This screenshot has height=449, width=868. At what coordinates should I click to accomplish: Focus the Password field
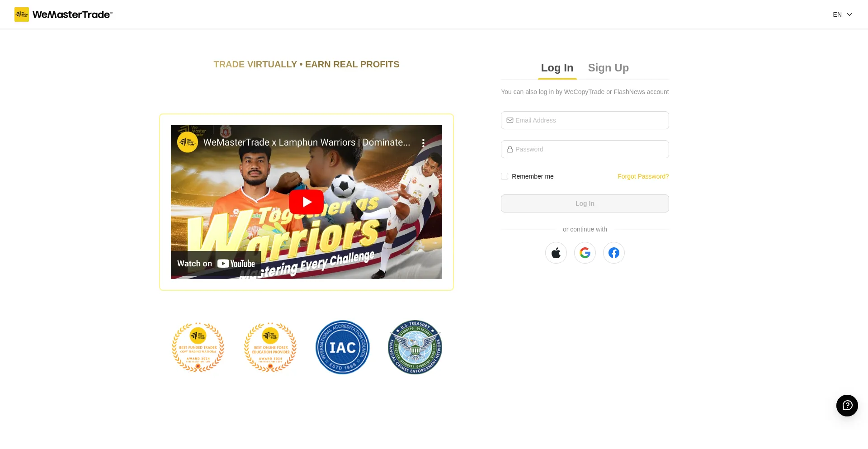(x=585, y=149)
